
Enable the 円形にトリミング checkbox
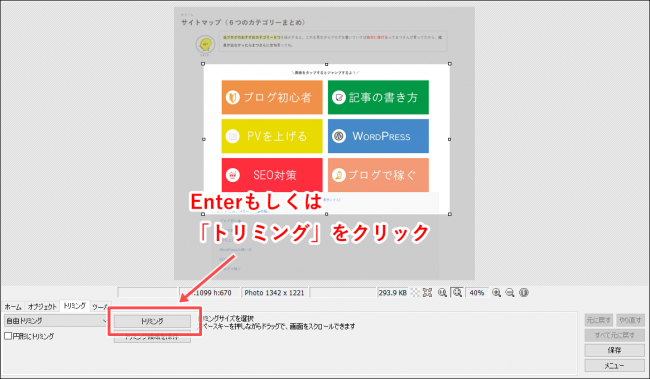(8, 336)
